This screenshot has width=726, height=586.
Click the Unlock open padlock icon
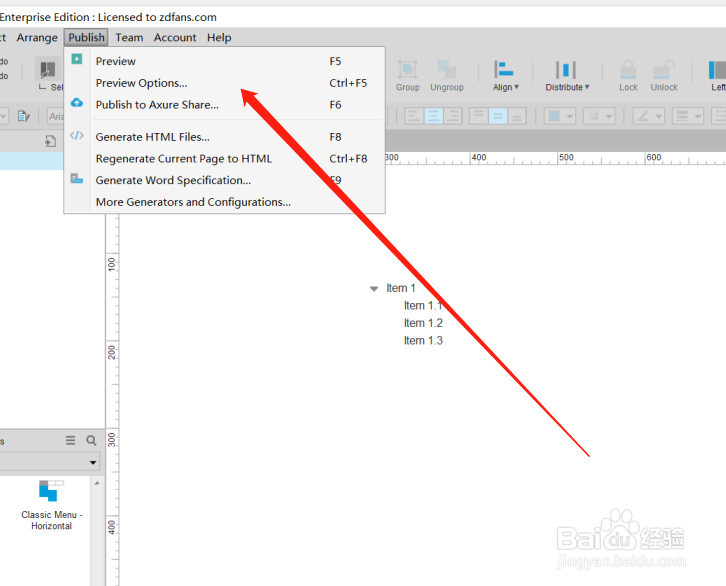663,69
